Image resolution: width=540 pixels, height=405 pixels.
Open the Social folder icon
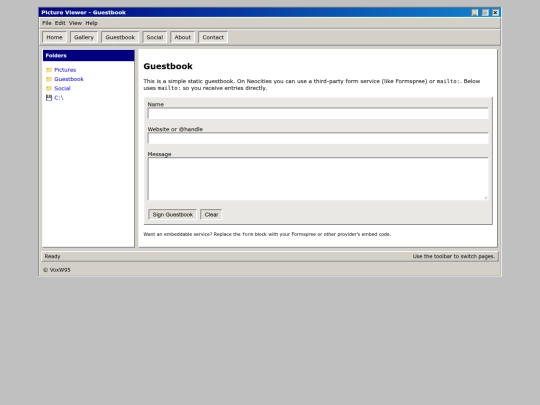pyautogui.click(x=49, y=89)
